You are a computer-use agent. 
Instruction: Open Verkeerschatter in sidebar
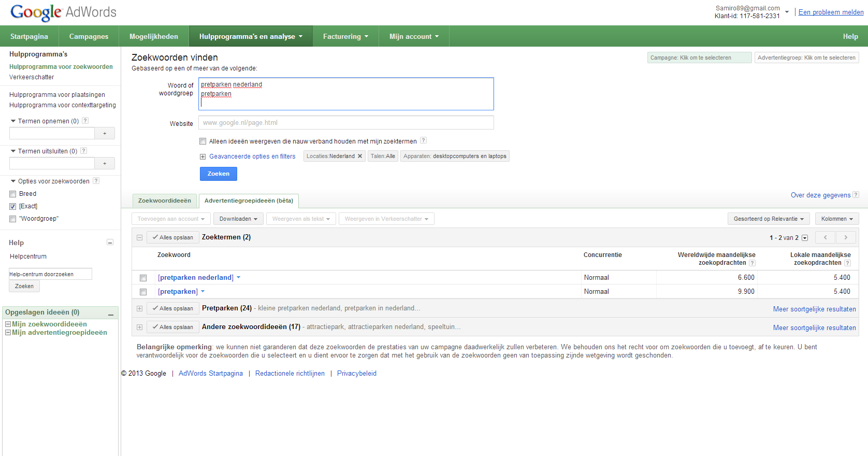pyautogui.click(x=32, y=77)
